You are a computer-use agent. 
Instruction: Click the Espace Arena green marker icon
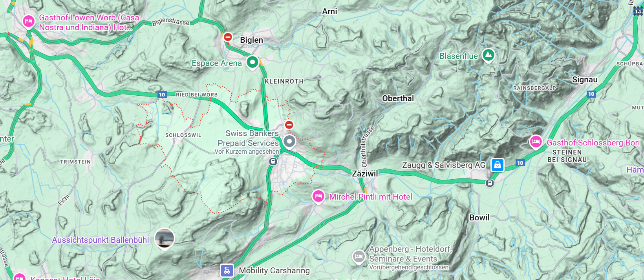252,62
